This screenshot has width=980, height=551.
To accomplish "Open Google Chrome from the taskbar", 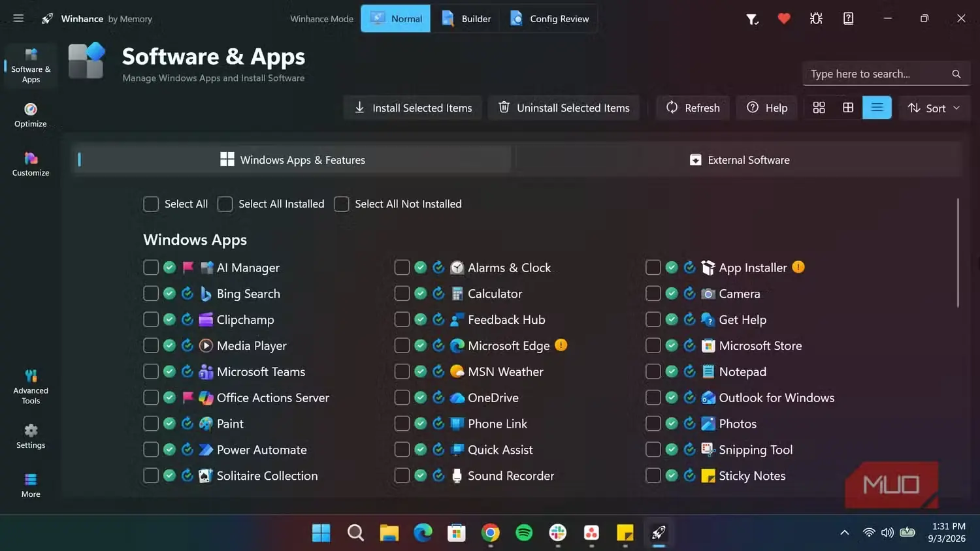I will click(x=490, y=533).
